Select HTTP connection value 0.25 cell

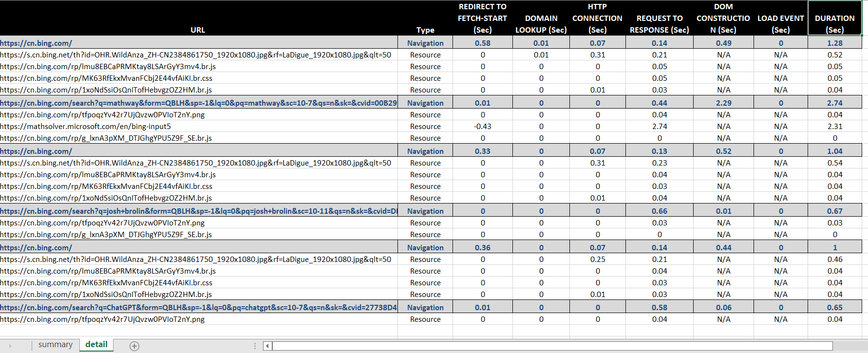(598, 260)
